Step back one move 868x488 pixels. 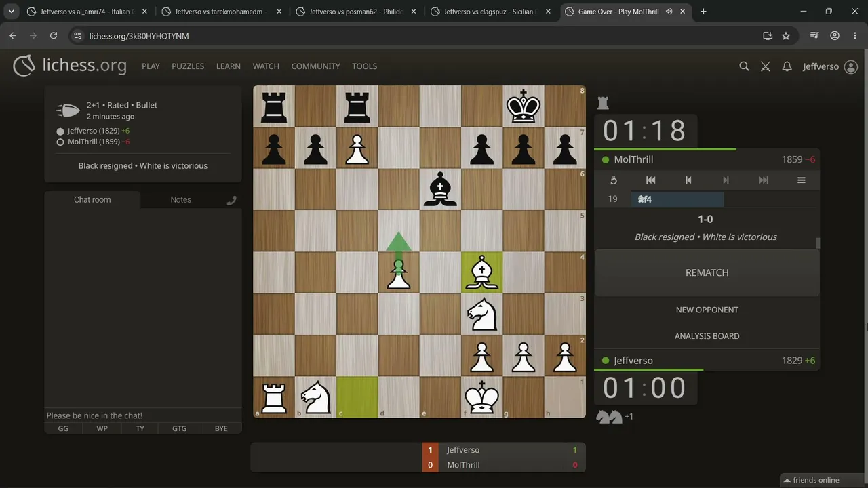coord(688,180)
